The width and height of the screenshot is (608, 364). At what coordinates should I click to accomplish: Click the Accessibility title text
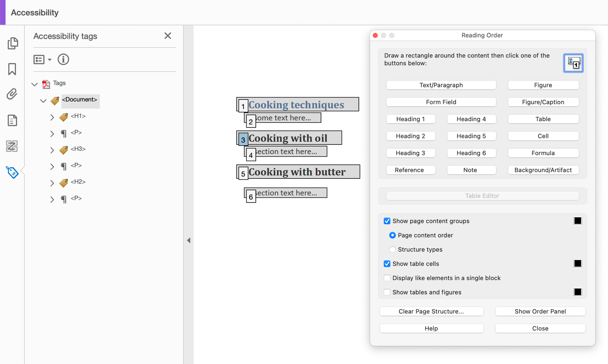click(35, 12)
